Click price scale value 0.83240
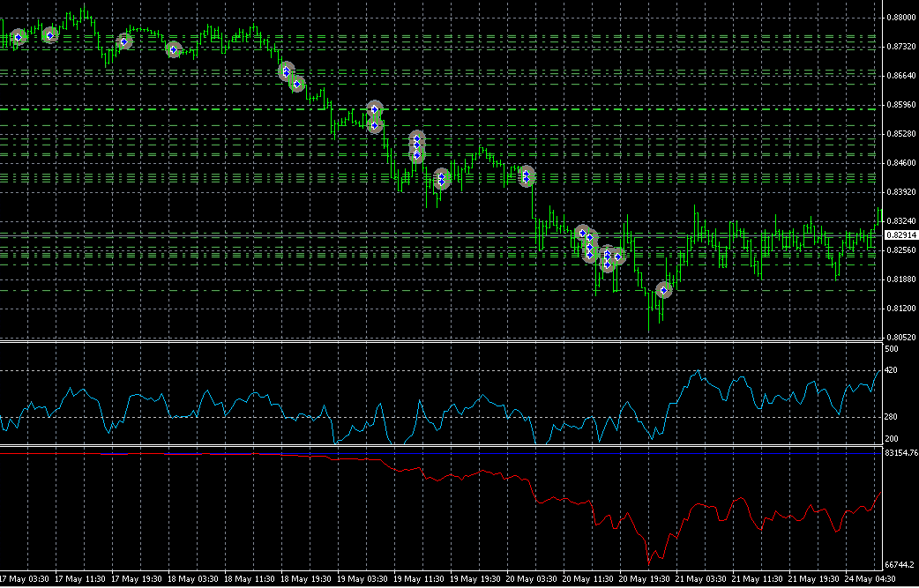 coord(901,220)
